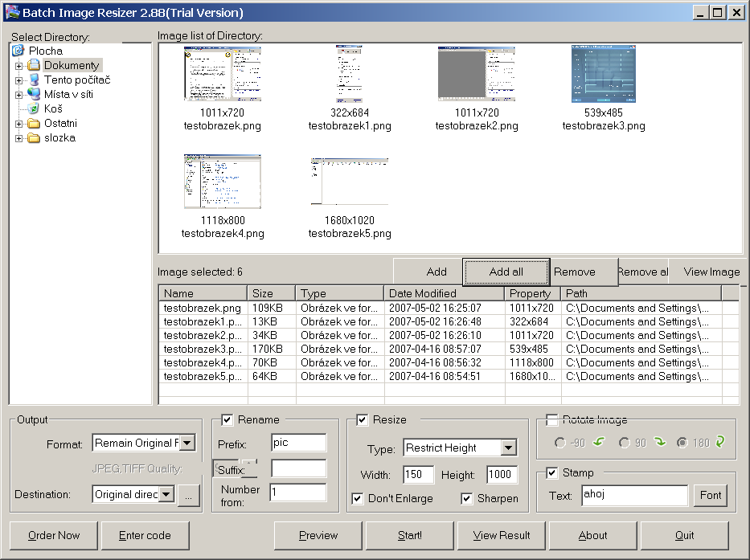Click the Místa v síti network icon

(34, 94)
